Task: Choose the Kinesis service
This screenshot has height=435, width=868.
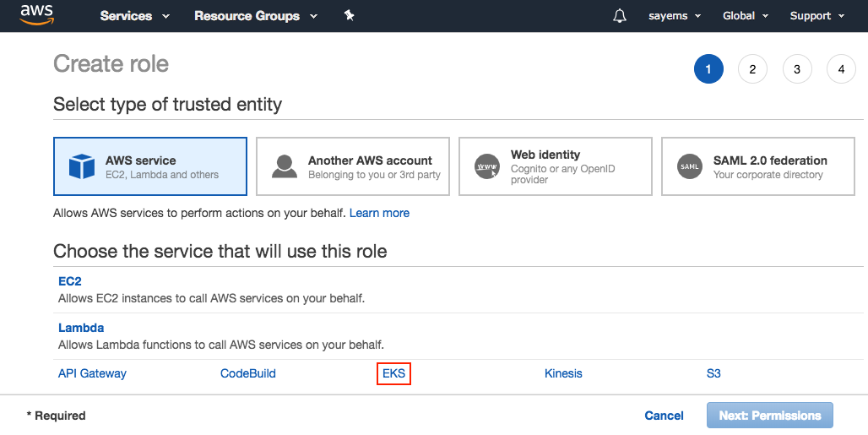Action: coord(563,373)
